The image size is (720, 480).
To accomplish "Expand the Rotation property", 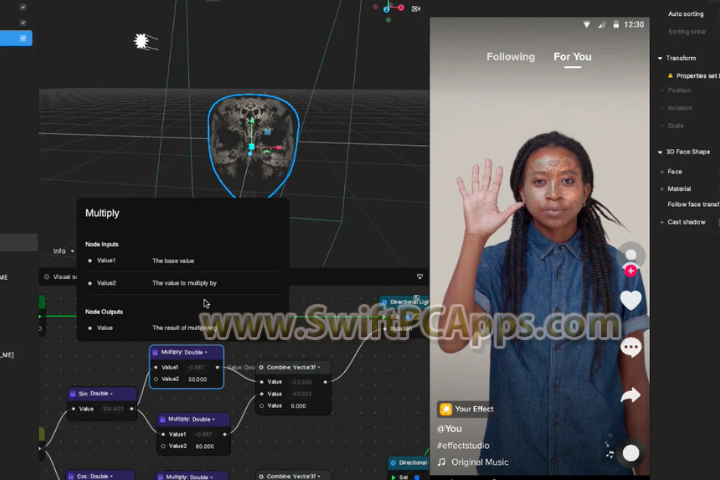I will pos(662,108).
